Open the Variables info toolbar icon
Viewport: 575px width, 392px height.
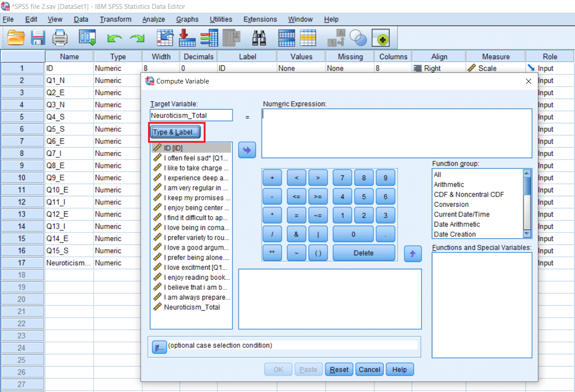coord(209,38)
